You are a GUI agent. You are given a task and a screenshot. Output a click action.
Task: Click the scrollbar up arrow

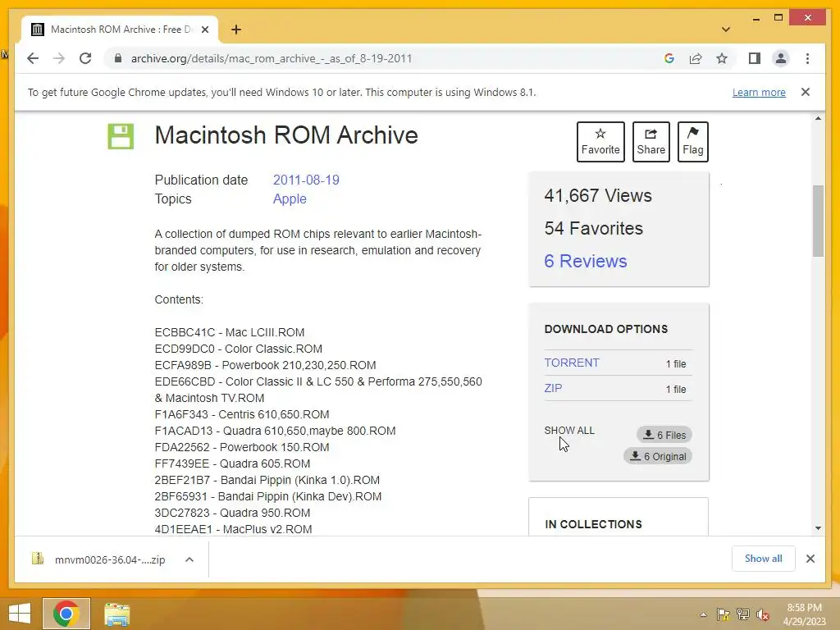(x=818, y=118)
